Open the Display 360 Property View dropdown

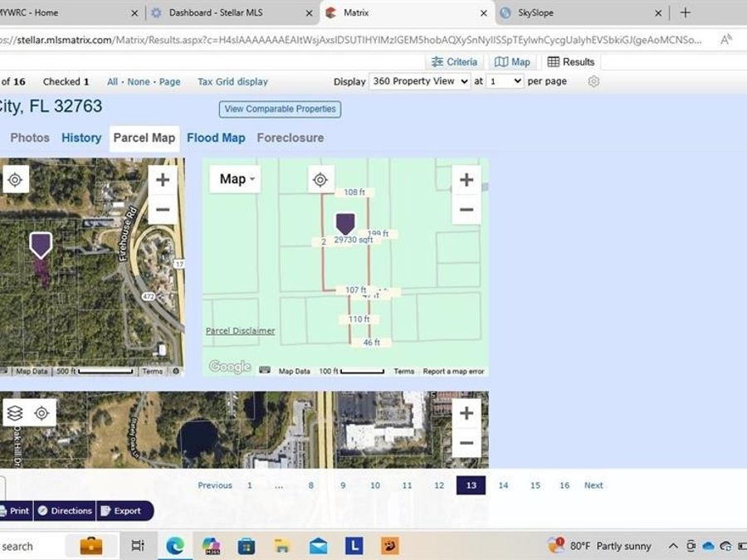[x=420, y=81]
